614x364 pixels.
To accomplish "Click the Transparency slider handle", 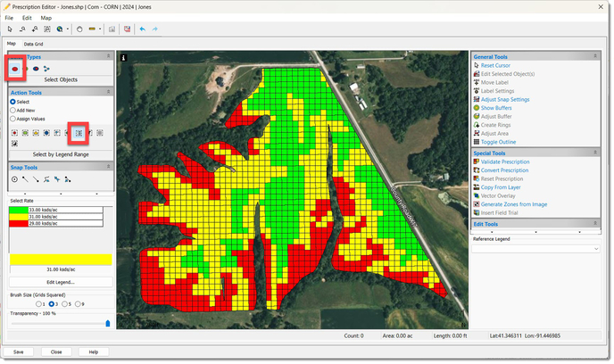I will (108, 324).
